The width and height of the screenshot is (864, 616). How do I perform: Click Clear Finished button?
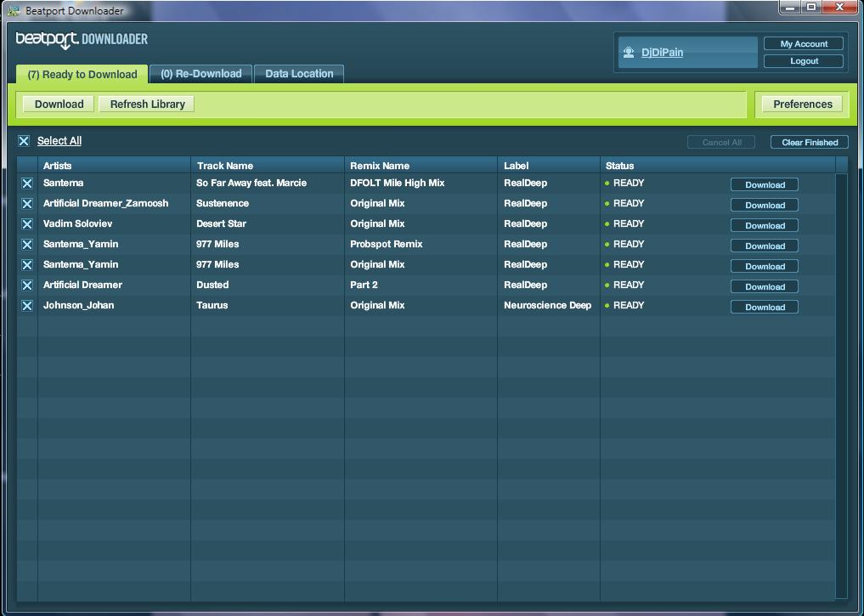coord(809,142)
